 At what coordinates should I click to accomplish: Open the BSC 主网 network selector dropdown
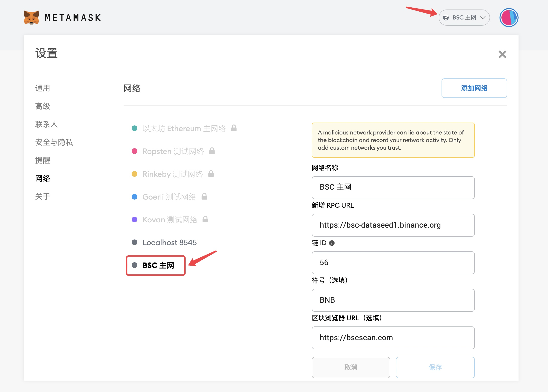(464, 18)
